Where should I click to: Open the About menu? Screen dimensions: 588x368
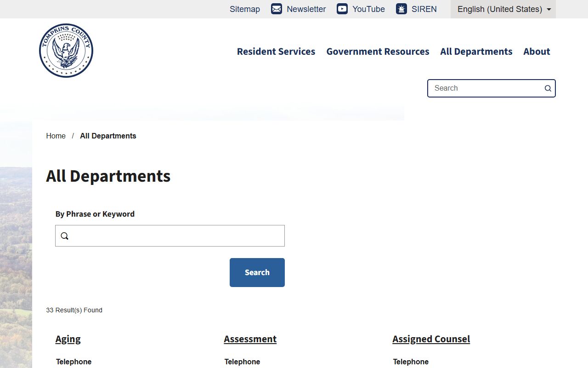pyautogui.click(x=537, y=52)
